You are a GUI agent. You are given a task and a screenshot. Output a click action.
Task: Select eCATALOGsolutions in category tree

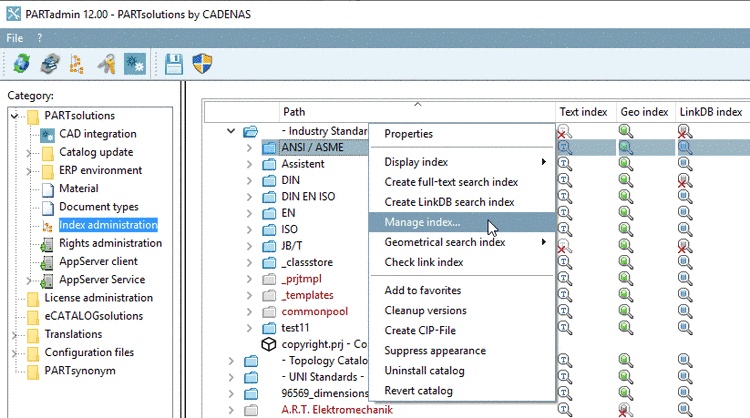click(x=94, y=316)
